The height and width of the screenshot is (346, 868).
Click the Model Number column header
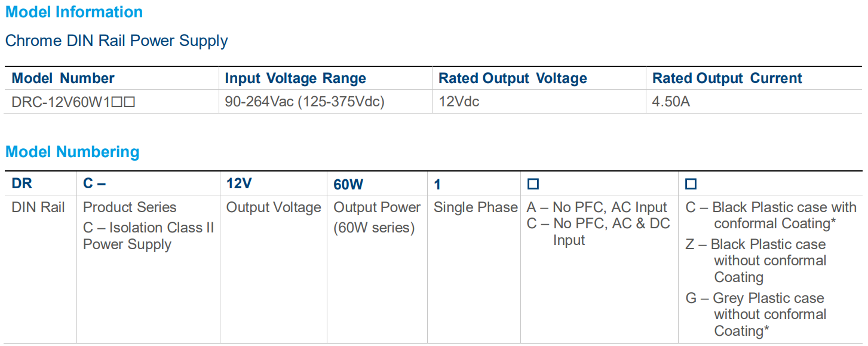pyautogui.click(x=63, y=78)
